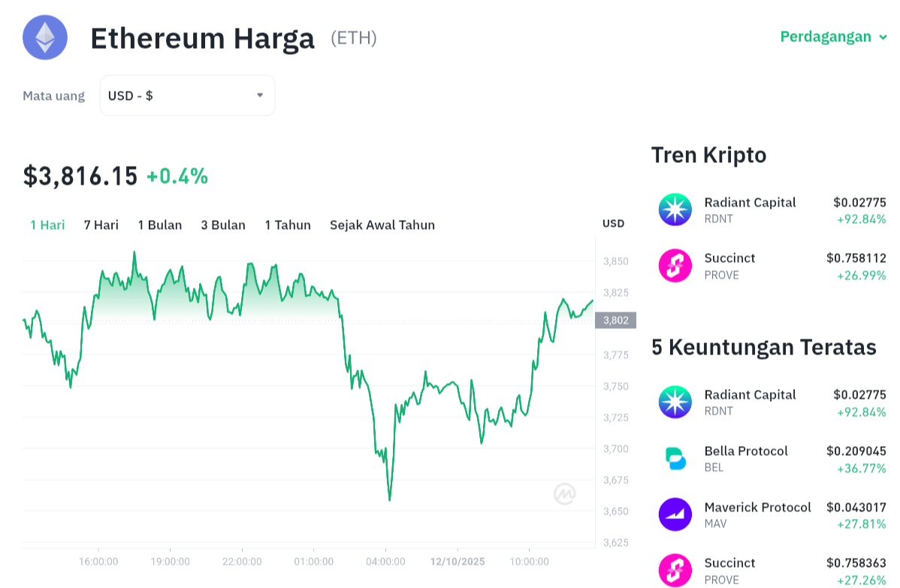The height and width of the screenshot is (588, 900).
Task: Click the 3,802 price marker on axis
Action: tap(615, 321)
